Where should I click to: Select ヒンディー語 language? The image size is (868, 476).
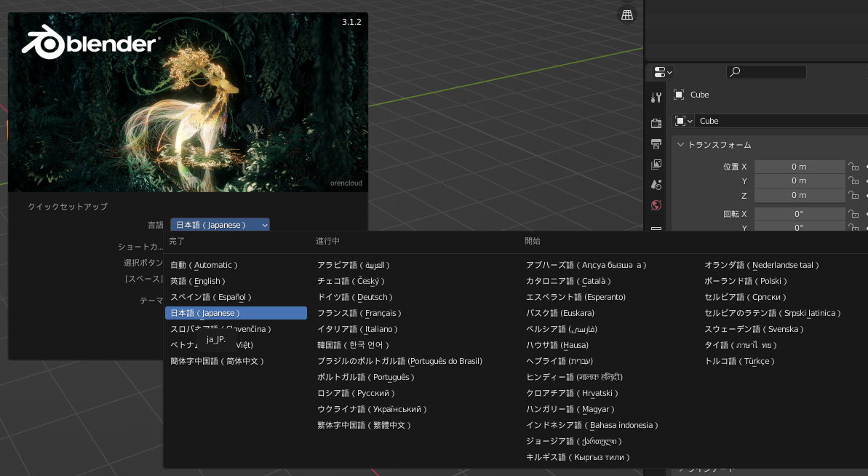tap(575, 378)
